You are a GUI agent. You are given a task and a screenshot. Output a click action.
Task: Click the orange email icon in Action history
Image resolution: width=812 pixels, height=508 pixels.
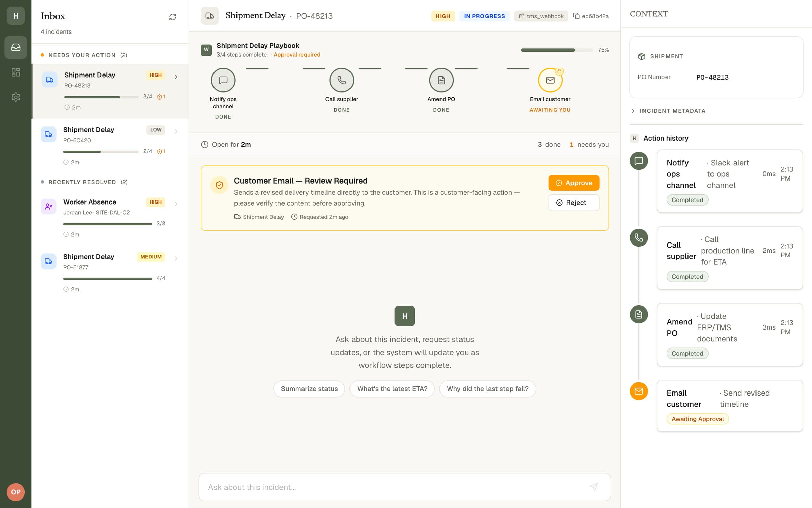[639, 391]
